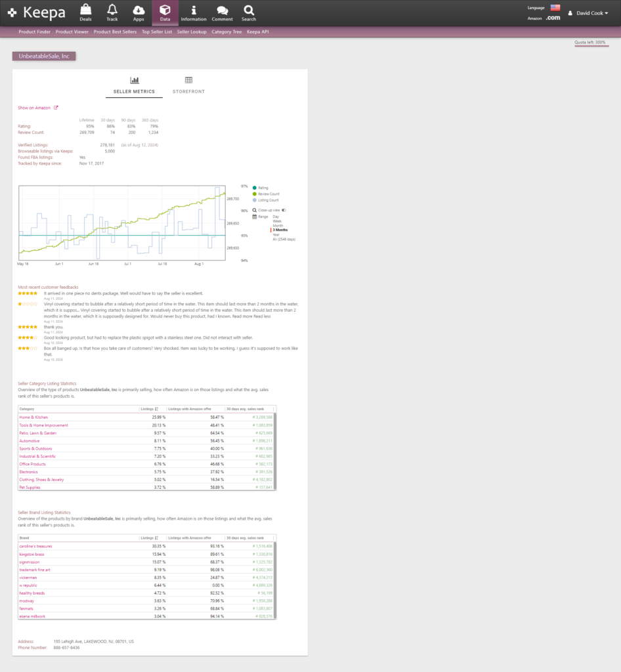Screen dimensions: 621x672
Task: Open Keepa API page
Action: [257, 31]
